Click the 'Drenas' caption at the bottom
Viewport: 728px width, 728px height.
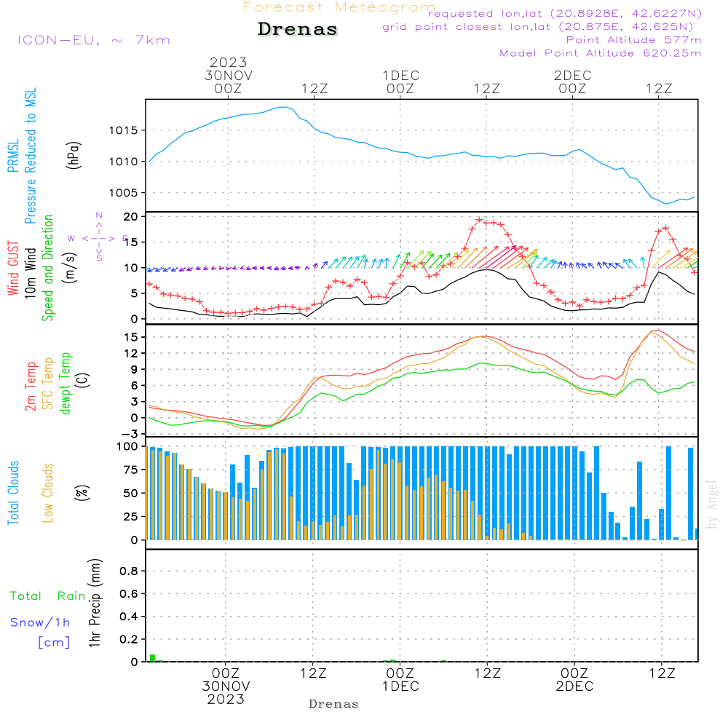(334, 704)
